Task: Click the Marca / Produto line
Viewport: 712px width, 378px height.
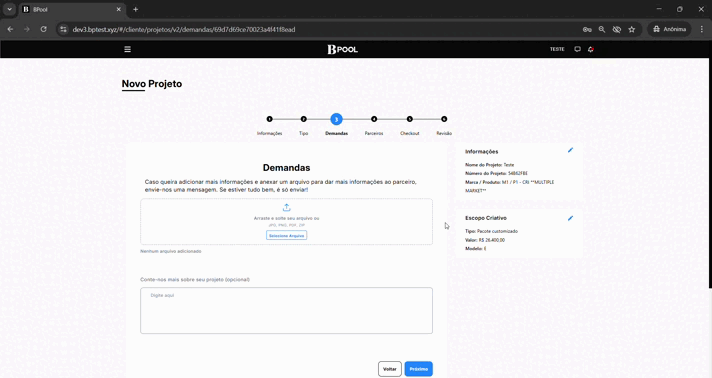Action: click(x=509, y=186)
